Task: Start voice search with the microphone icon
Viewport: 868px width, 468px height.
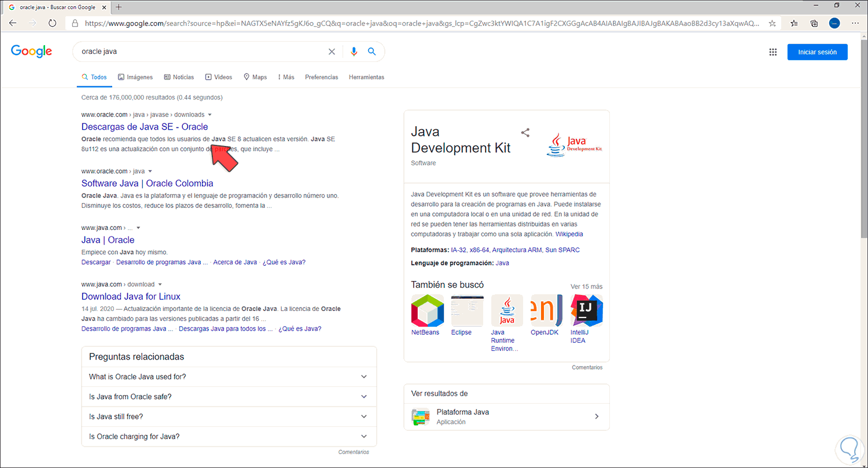Action: (354, 52)
